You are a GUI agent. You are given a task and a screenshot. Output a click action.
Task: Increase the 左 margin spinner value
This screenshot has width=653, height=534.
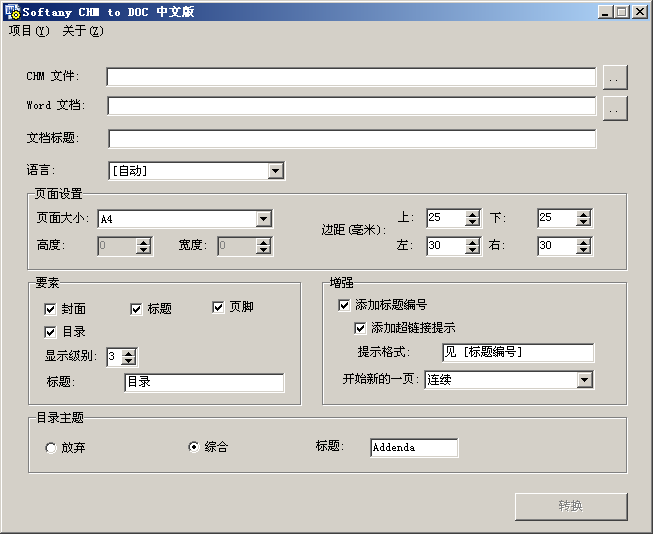point(473,241)
